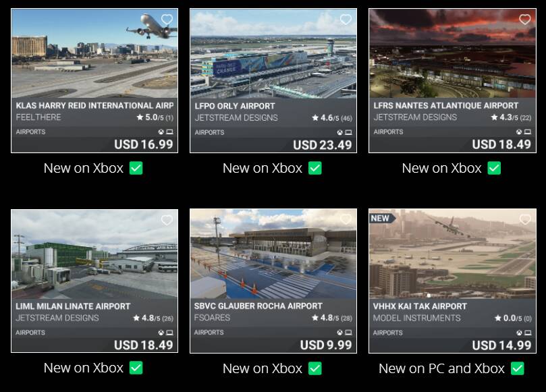Open KLAS Harry Reid International Airport title

point(94,106)
